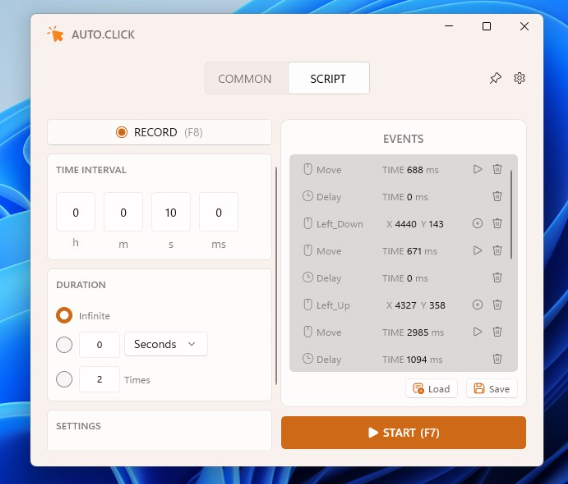Click the minutes interval field
Image resolution: width=568 pixels, height=484 pixels.
point(123,212)
